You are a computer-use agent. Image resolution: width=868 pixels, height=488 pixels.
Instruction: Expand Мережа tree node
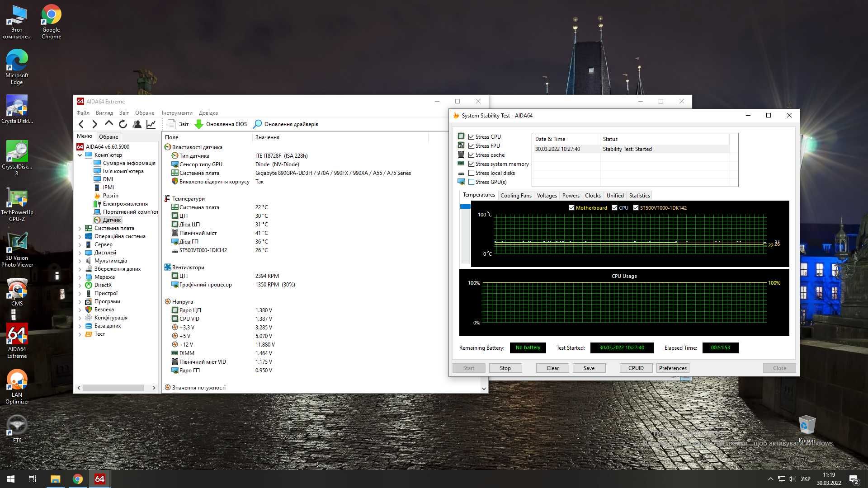click(80, 277)
